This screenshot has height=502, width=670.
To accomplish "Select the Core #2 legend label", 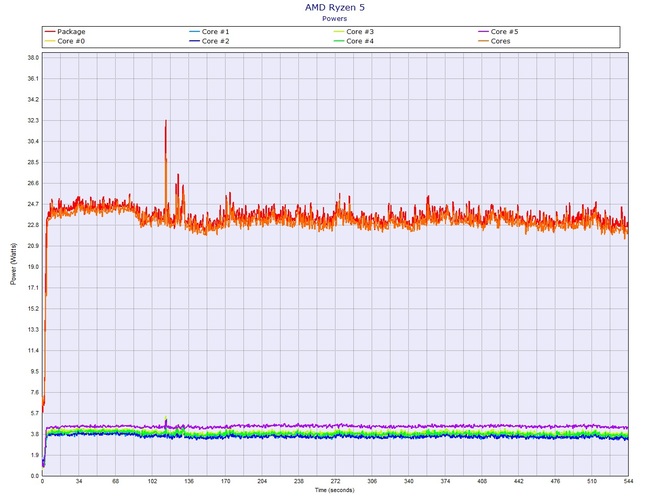I will pyautogui.click(x=215, y=41).
